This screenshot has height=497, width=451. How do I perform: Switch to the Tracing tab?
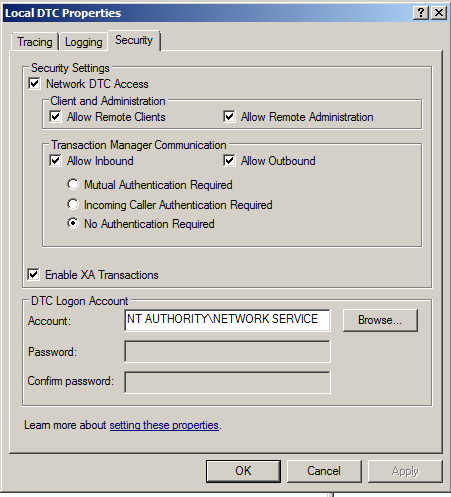coord(35,42)
